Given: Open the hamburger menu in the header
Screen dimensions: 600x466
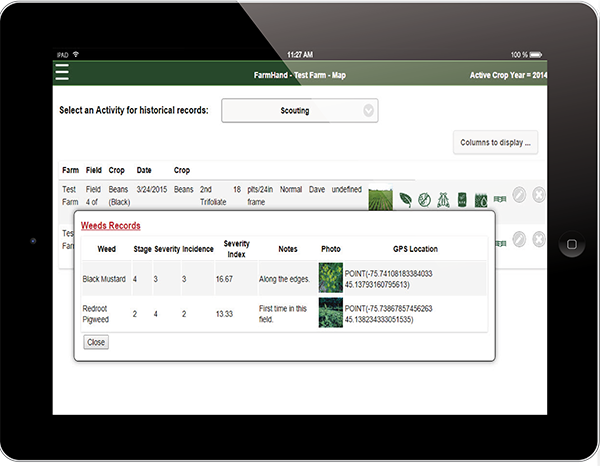Looking at the screenshot, I should 62,72.
